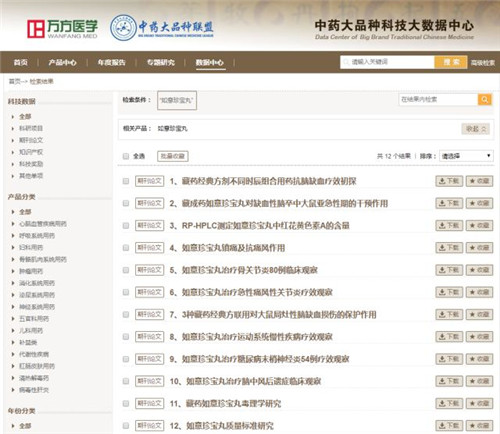
Task: Check the box for result 8
Action: click(x=126, y=337)
